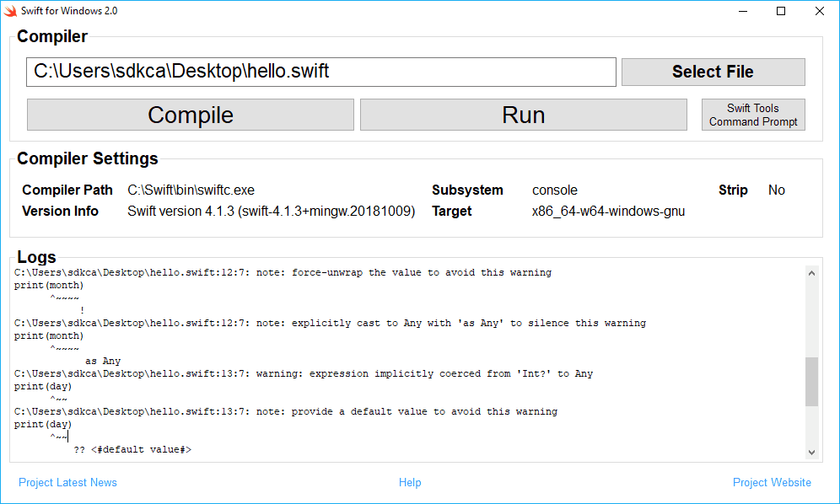Click the Swift logo in title bar
Viewport: 840px width, 504px height.
pos(9,11)
